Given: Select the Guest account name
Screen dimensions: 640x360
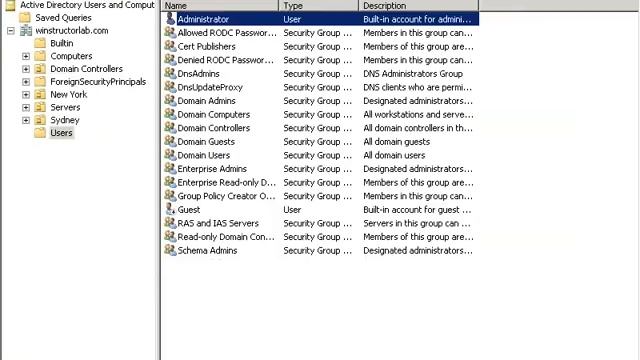Looking at the screenshot, I should (x=189, y=209).
